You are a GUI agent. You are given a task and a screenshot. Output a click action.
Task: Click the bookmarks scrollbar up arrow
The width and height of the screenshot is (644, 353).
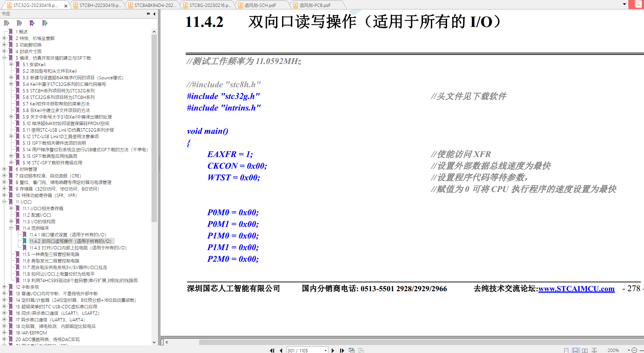tap(154, 32)
